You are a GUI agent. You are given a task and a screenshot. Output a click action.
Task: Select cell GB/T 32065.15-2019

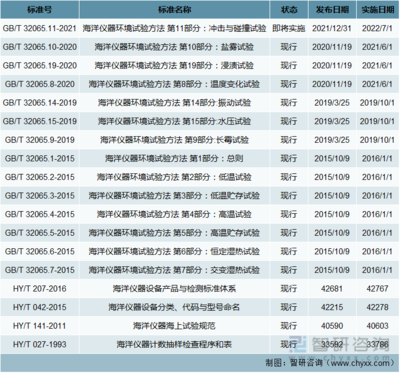coord(40,121)
